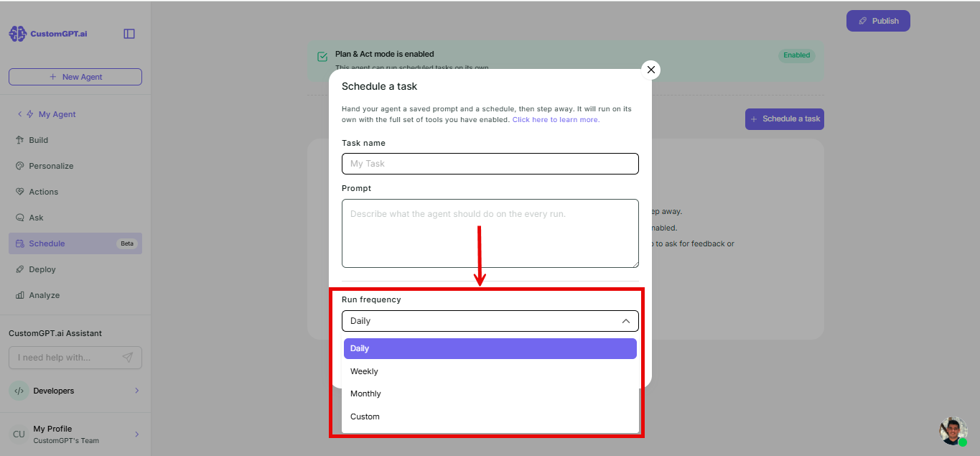Collapse the sidebar panel icon

point(129,34)
